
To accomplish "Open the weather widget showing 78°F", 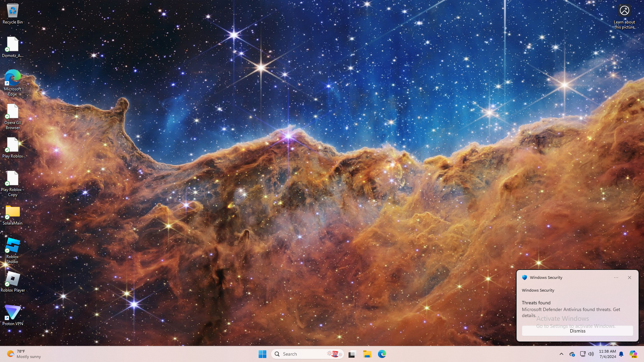I will pos(23,354).
